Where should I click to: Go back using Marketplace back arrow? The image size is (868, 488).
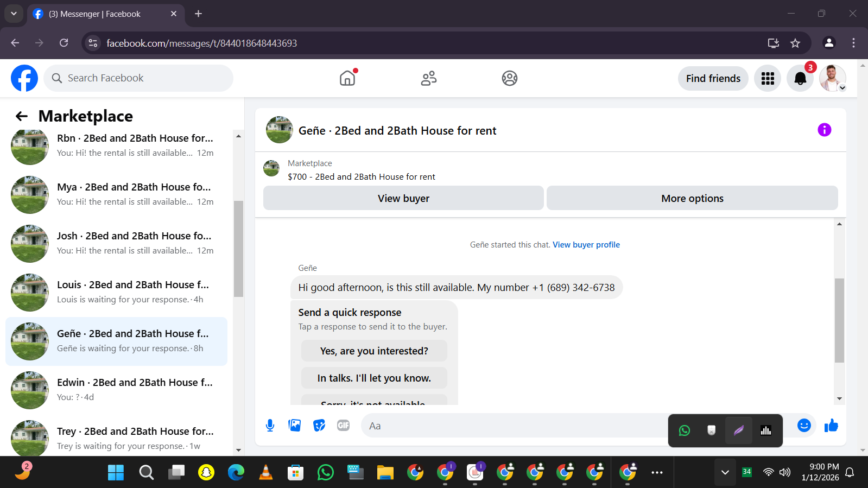coord(22,116)
